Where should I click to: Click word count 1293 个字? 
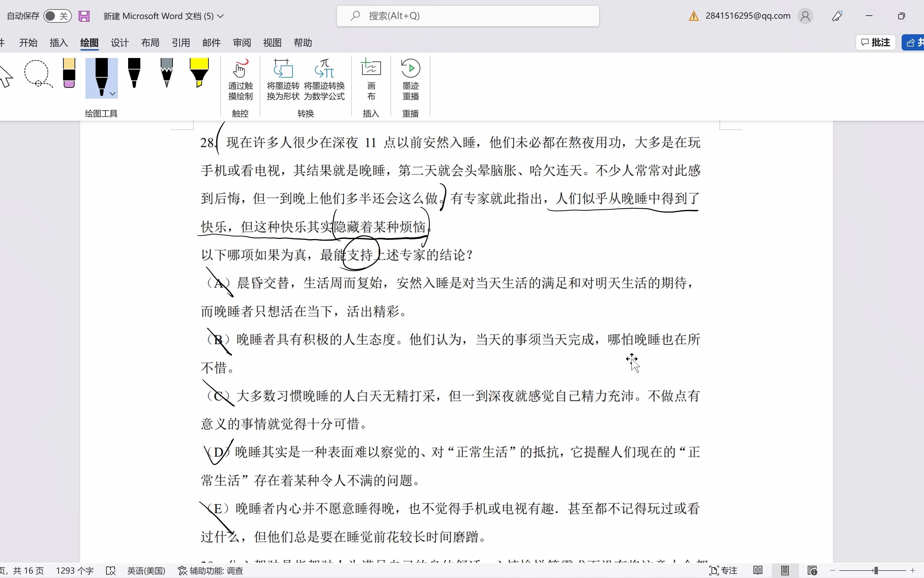tap(75, 571)
